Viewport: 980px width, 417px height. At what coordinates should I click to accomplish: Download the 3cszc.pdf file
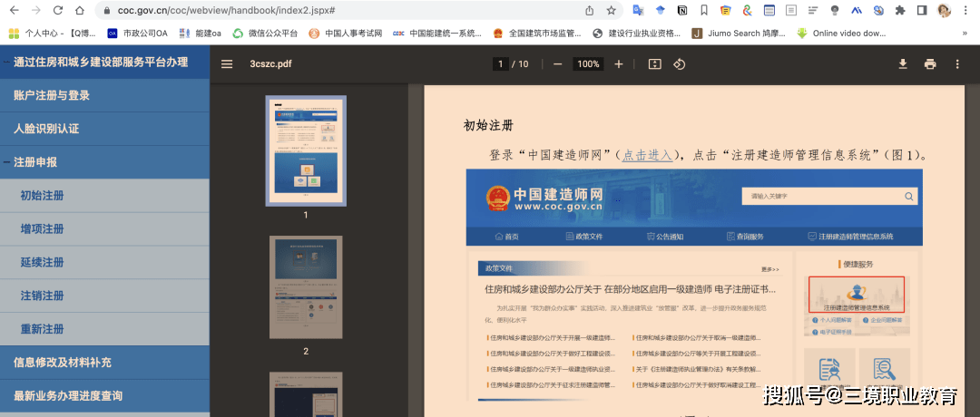[902, 64]
